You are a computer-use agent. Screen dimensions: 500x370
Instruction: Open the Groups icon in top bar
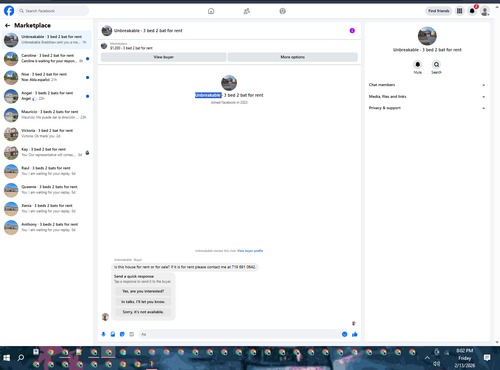(283, 11)
